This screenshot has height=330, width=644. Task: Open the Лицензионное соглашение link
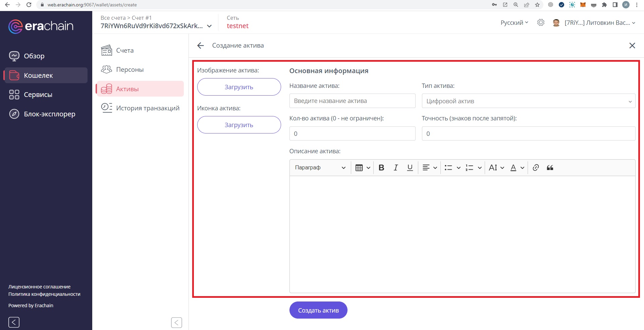click(x=39, y=287)
